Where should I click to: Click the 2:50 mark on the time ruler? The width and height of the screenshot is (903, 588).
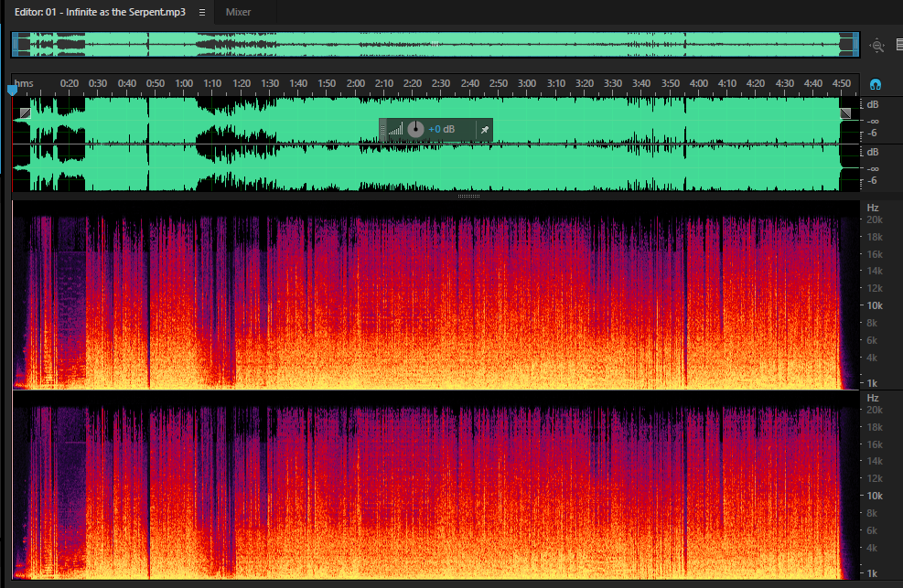click(x=498, y=83)
